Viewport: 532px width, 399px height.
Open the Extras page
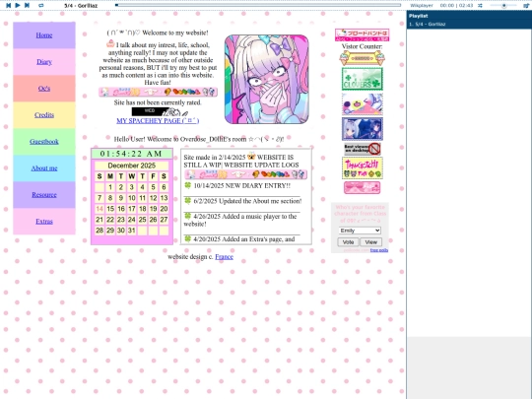coord(44,222)
